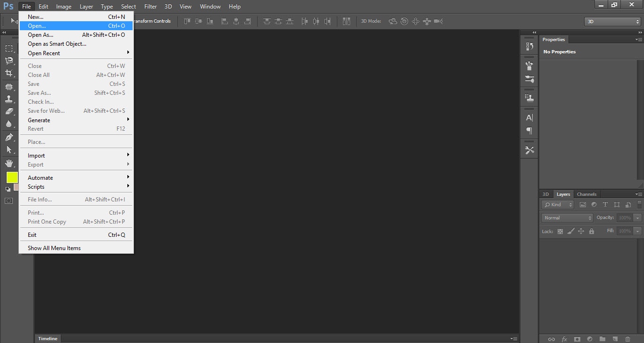This screenshot has width=644, height=343.
Task: Expand the Open Recent submenu
Action: pyautogui.click(x=76, y=53)
